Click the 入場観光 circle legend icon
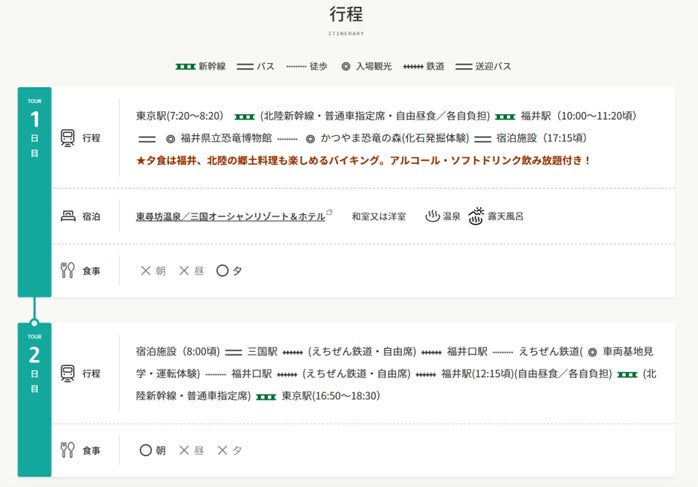The width and height of the screenshot is (698, 487). click(346, 66)
